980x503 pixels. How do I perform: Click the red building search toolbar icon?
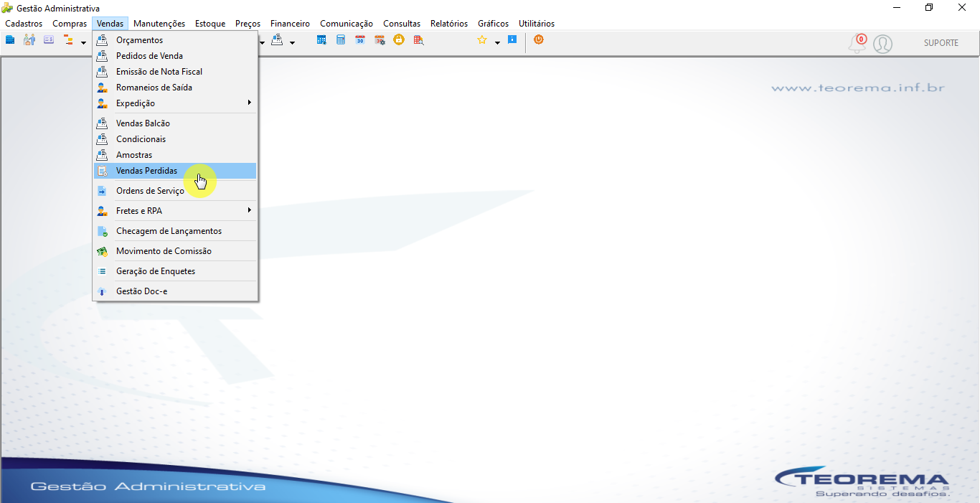point(418,40)
